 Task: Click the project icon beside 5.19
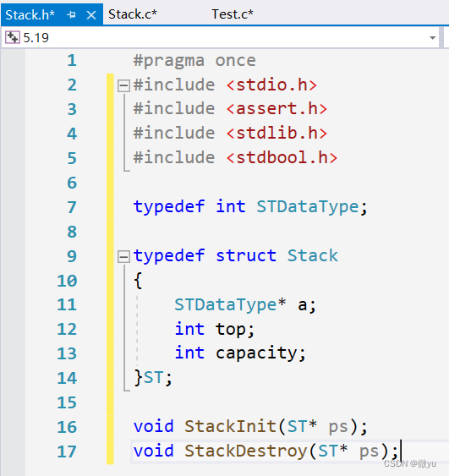pyautogui.click(x=13, y=37)
